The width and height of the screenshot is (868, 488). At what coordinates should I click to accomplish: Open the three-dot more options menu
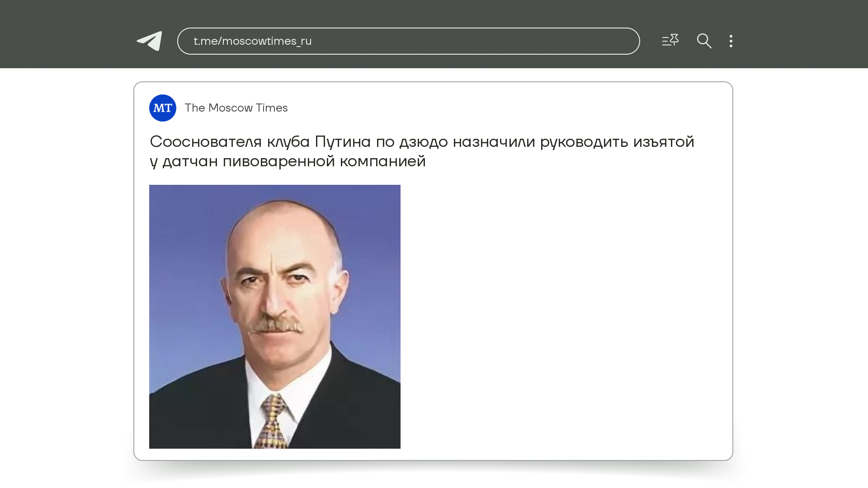coord(731,41)
